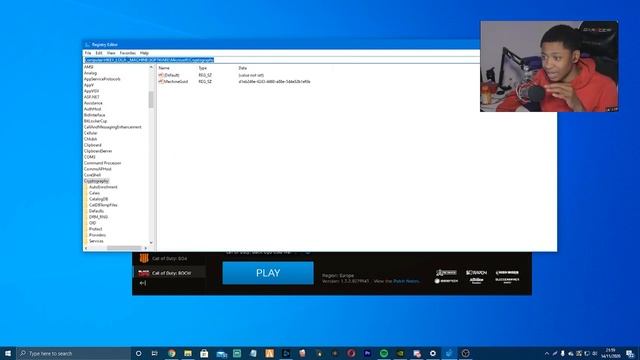
Task: Select the BidInterface registry key
Action: [x=94, y=115]
